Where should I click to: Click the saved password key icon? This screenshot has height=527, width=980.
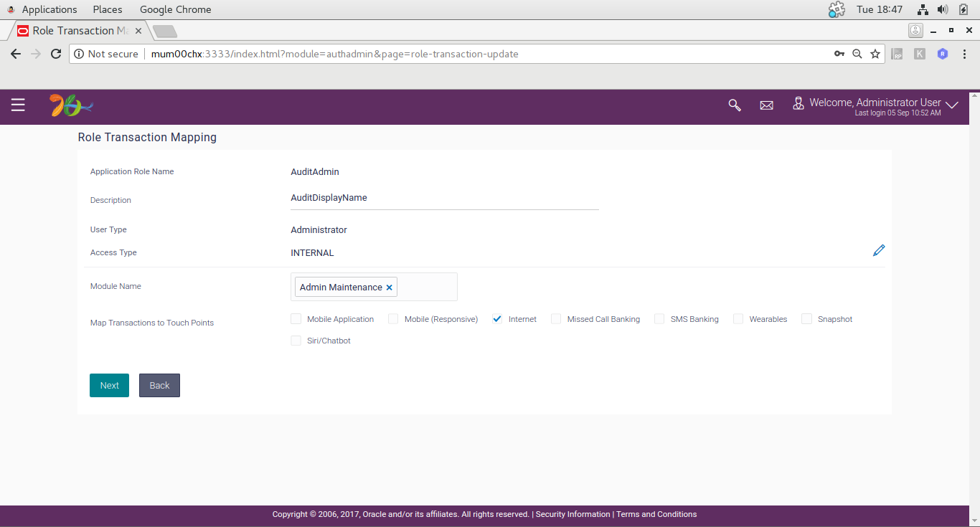click(x=839, y=54)
